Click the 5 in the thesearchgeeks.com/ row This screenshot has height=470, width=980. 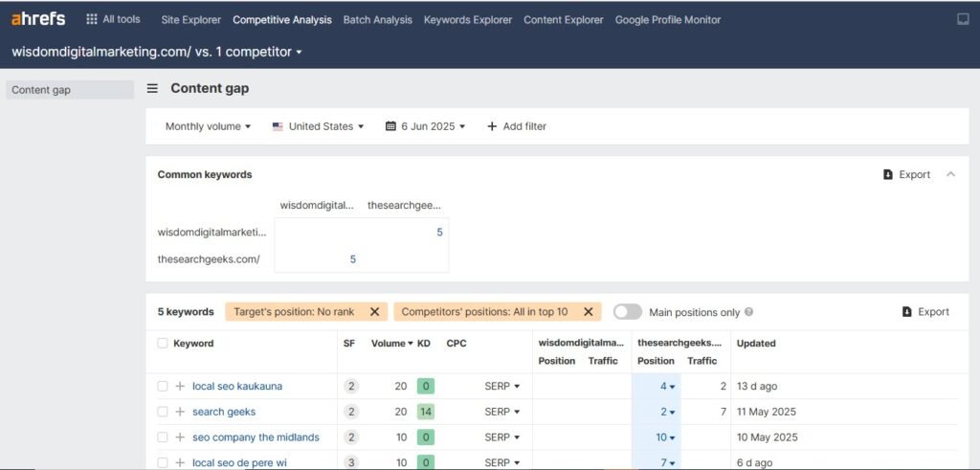tap(352, 258)
